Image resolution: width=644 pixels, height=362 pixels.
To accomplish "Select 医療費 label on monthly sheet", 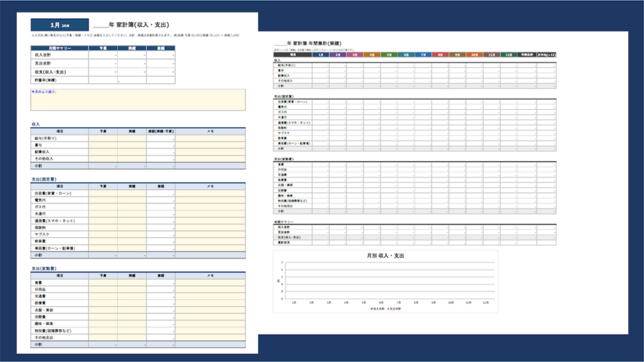I will click(x=40, y=304).
